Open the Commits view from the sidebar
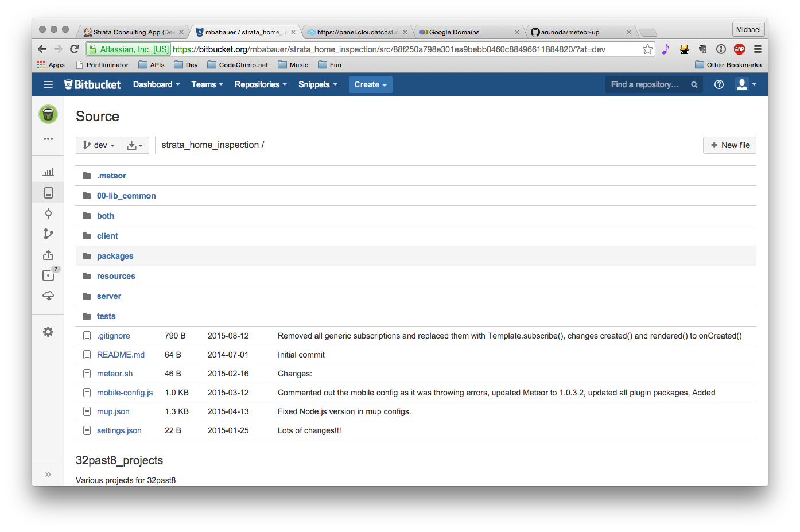Viewport: 800px width, 532px height. pyautogui.click(x=48, y=213)
